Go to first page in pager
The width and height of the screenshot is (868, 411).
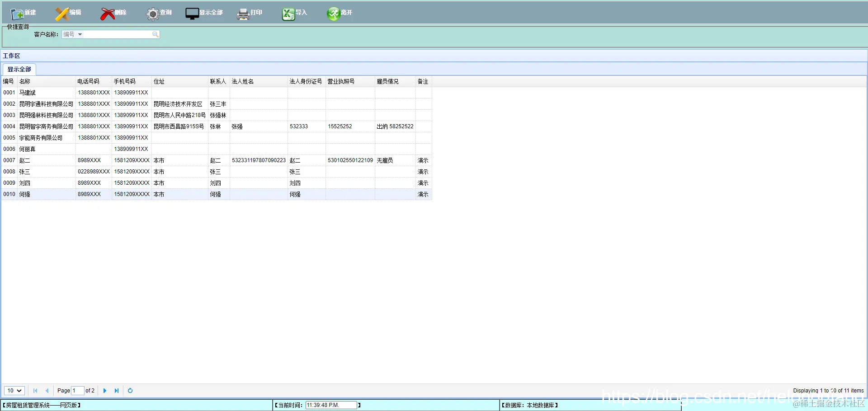pos(35,391)
